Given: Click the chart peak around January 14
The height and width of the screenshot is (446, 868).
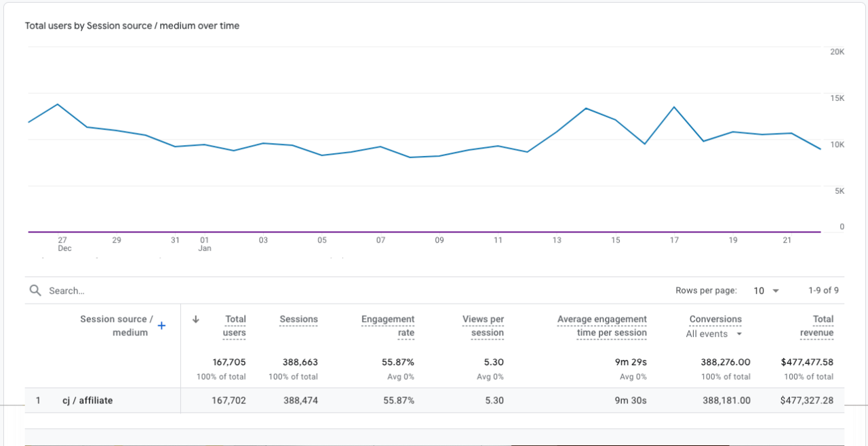Looking at the screenshot, I should coord(586,107).
